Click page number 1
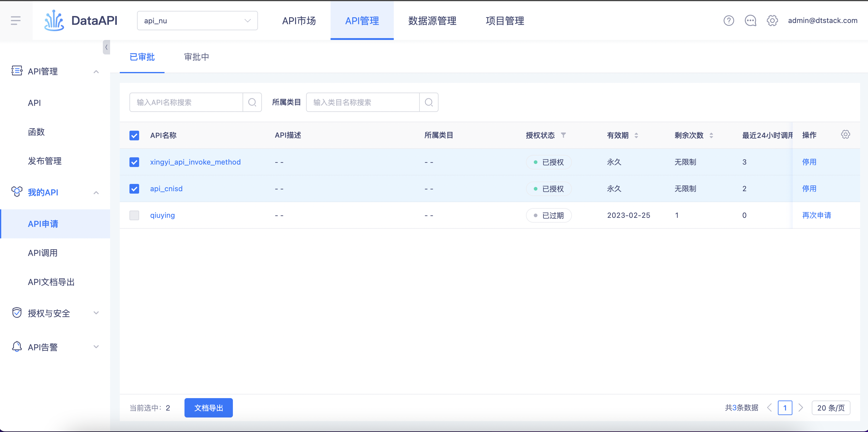Image resolution: width=868 pixels, height=432 pixels. tap(785, 408)
